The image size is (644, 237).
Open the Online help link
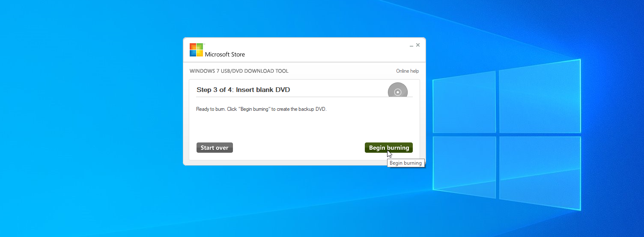click(407, 71)
